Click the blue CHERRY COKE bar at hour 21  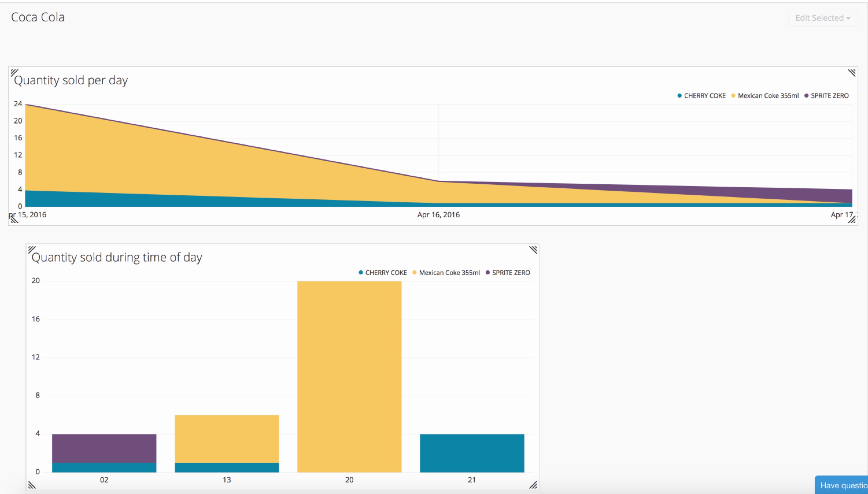[472, 453]
